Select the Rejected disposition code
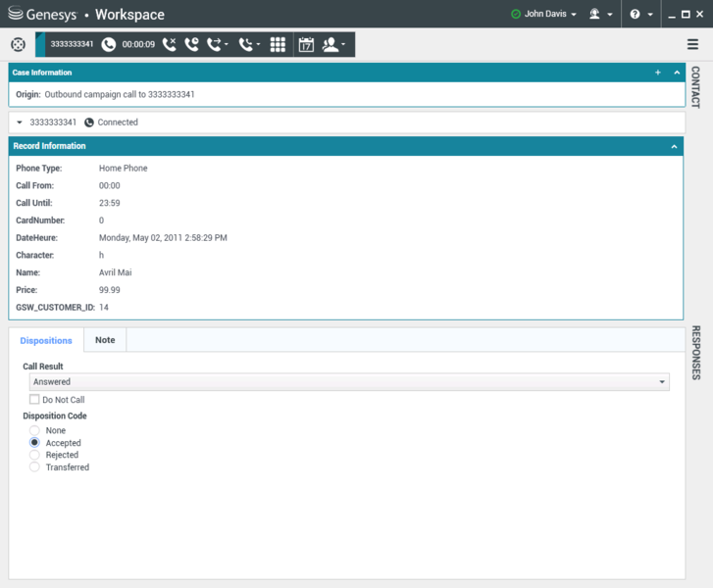Screen dimensions: 713x588 click(x=34, y=455)
